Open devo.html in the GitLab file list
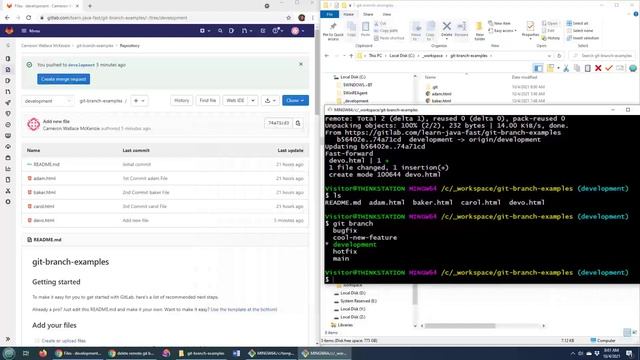640x360 pixels. tap(44, 220)
